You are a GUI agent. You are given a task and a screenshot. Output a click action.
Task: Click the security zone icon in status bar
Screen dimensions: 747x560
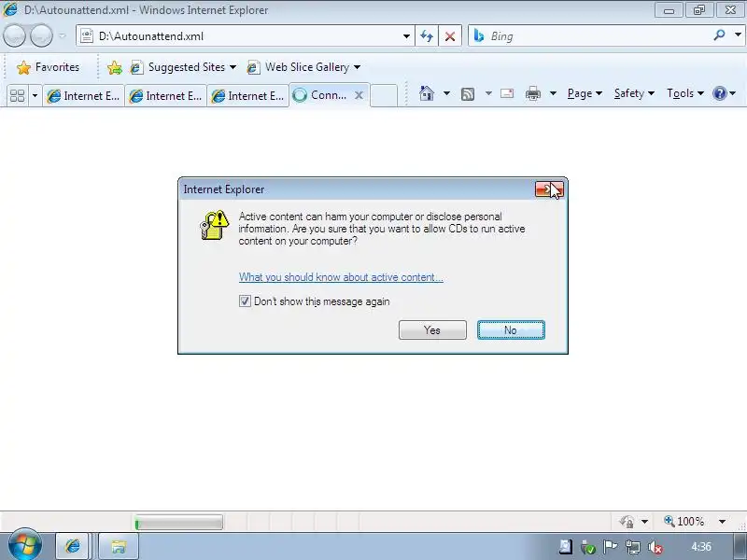tap(627, 522)
